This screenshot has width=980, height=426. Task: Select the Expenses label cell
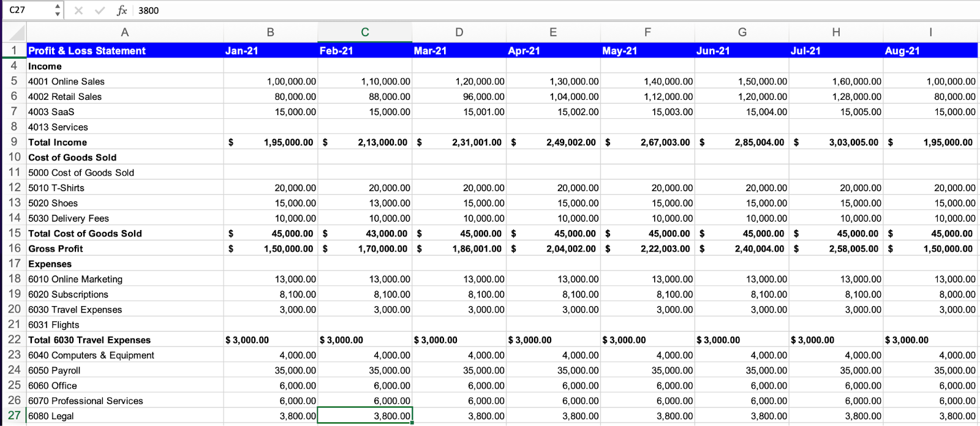tap(125, 264)
